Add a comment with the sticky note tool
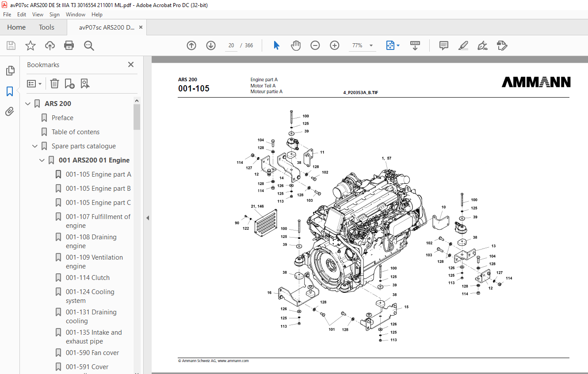Screen dimensions: 588x374 444,45
